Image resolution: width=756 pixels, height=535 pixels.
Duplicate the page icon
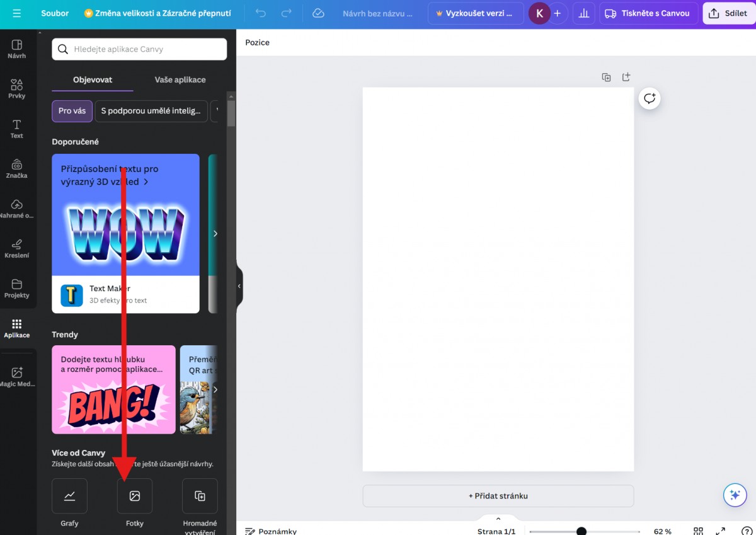[606, 77]
